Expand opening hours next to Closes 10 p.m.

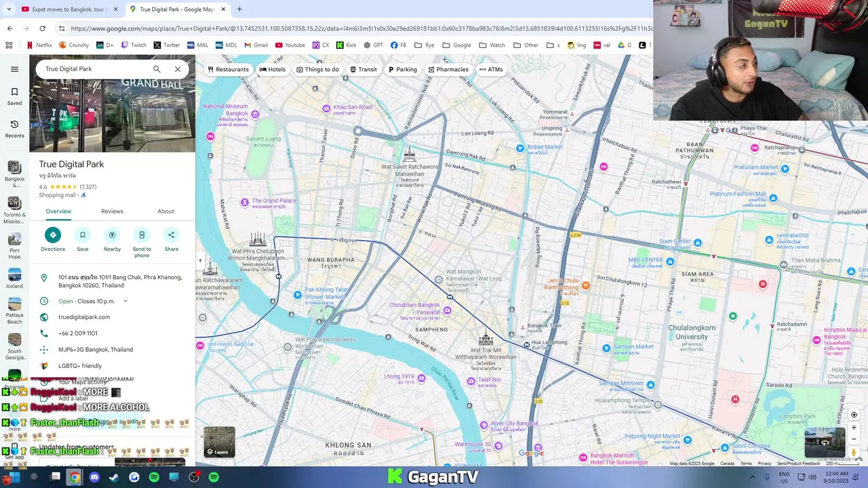[125, 301]
